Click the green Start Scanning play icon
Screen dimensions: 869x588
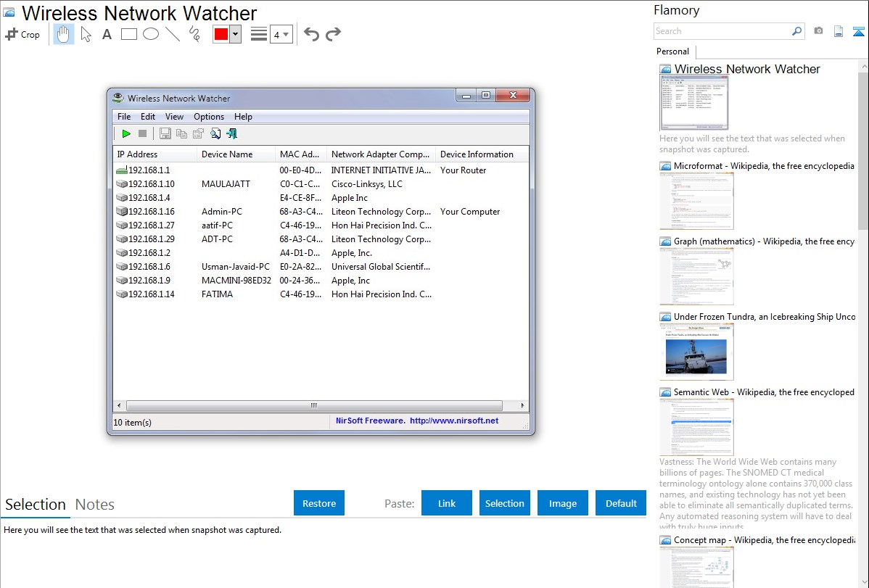point(126,133)
